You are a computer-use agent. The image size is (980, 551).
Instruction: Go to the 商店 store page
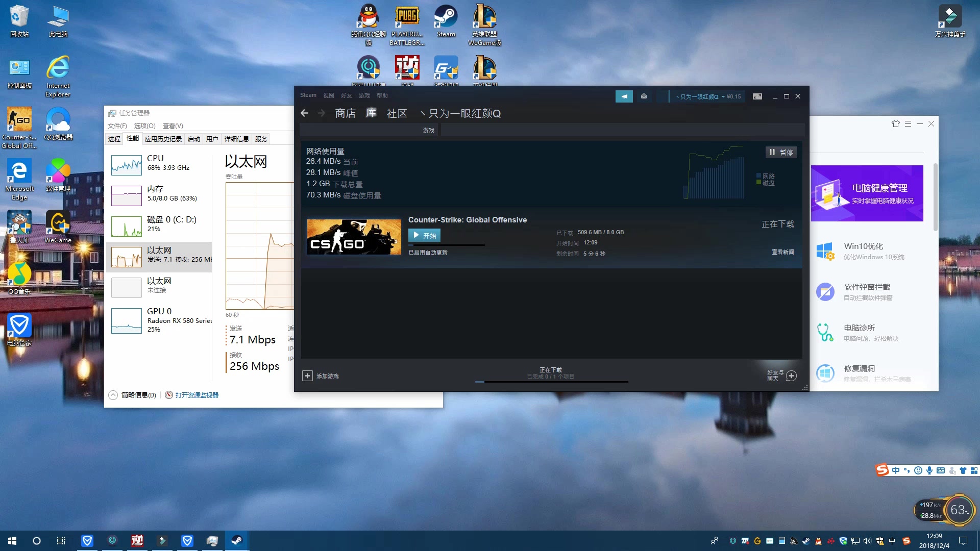click(345, 113)
